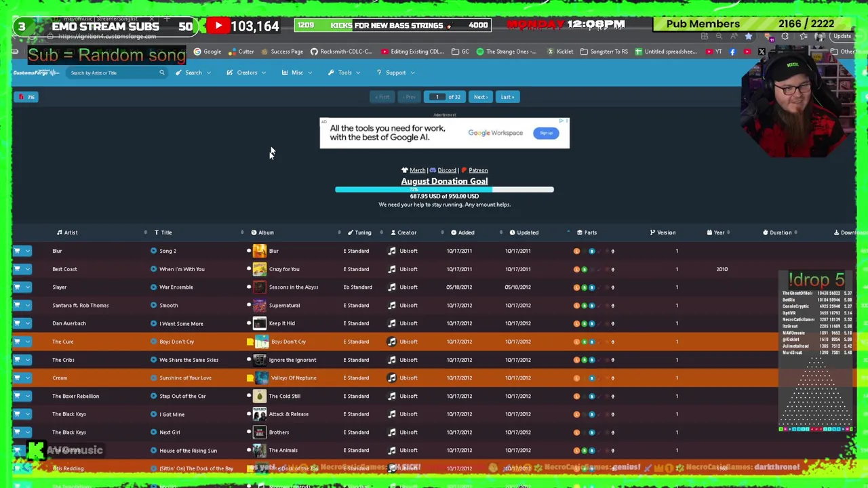This screenshot has height=488, width=868.
Task: Play preview of War Ensemble
Action: click(154, 287)
